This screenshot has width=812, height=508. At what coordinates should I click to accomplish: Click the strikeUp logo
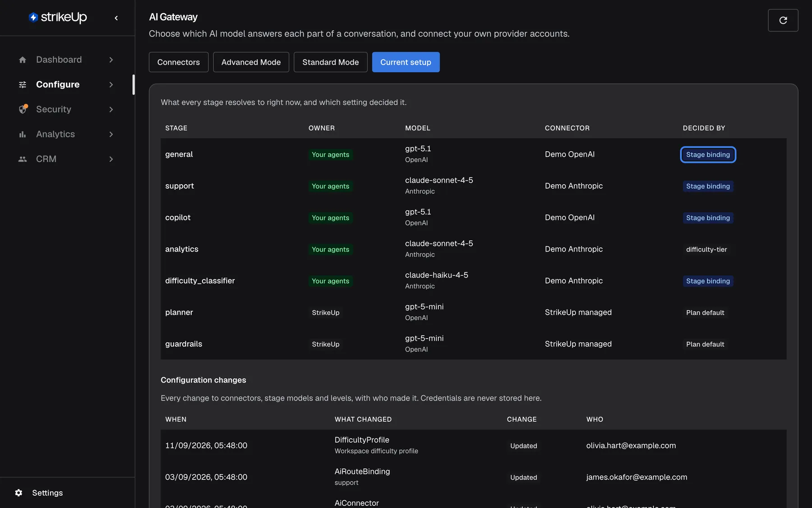pos(58,17)
